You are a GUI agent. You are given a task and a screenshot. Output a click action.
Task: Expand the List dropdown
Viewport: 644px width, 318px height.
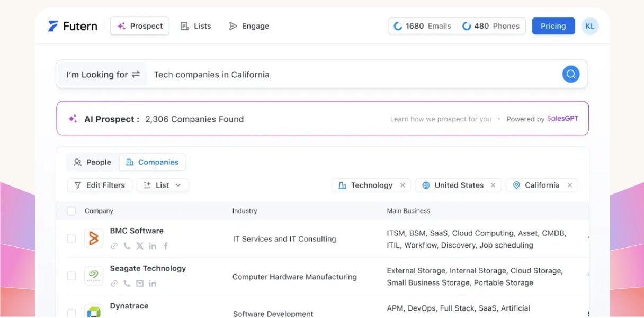coord(163,185)
